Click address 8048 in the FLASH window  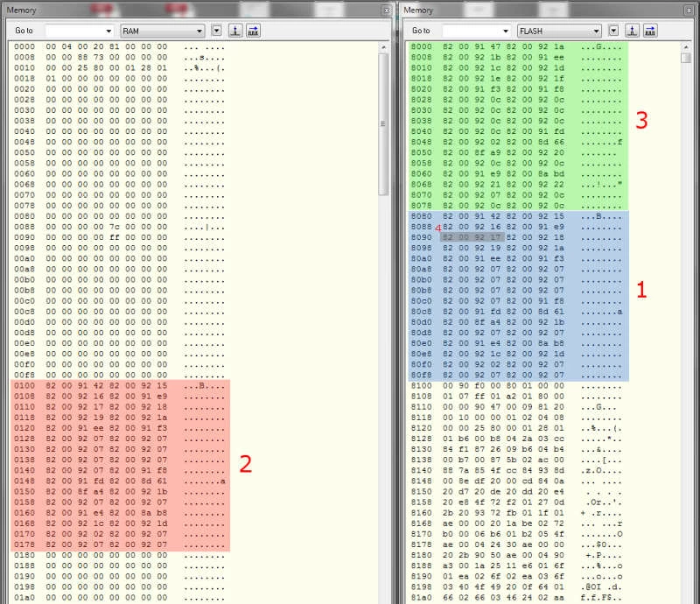point(421,142)
